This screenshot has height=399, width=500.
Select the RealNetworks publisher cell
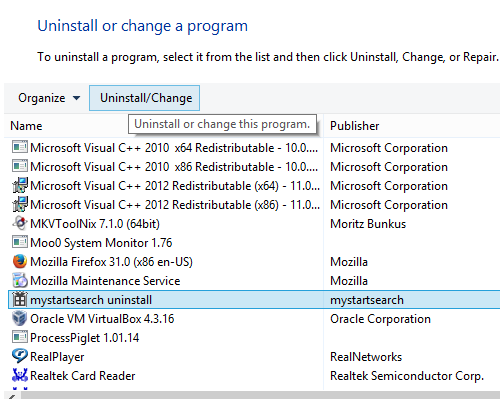tap(366, 357)
